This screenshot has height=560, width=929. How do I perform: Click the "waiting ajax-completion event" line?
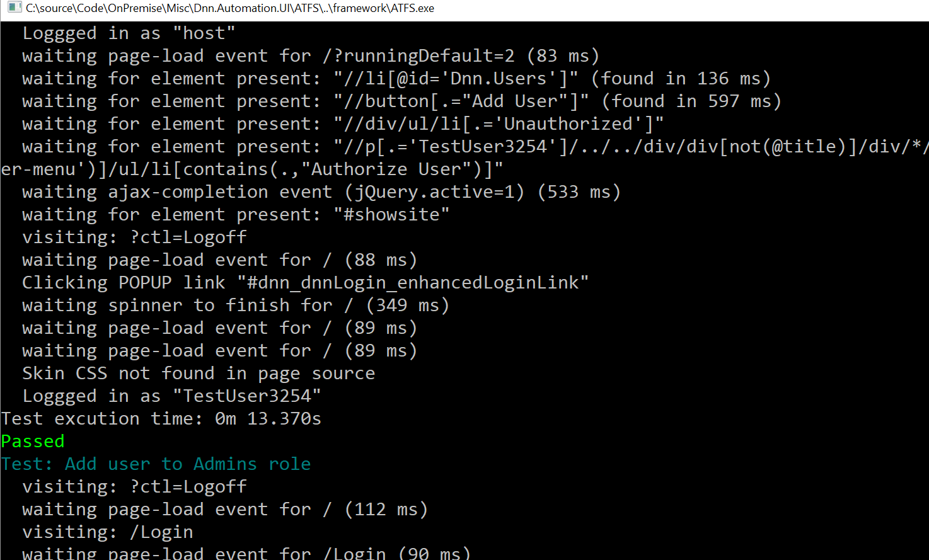click(321, 191)
